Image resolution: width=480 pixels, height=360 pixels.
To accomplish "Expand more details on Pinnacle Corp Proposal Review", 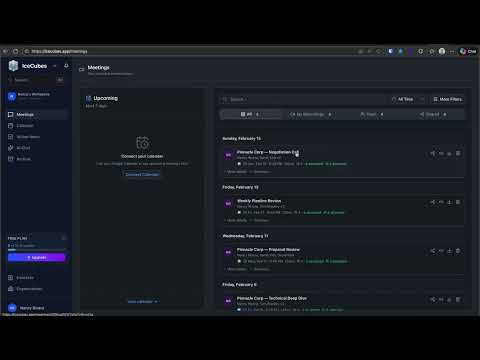I will coord(237,269).
